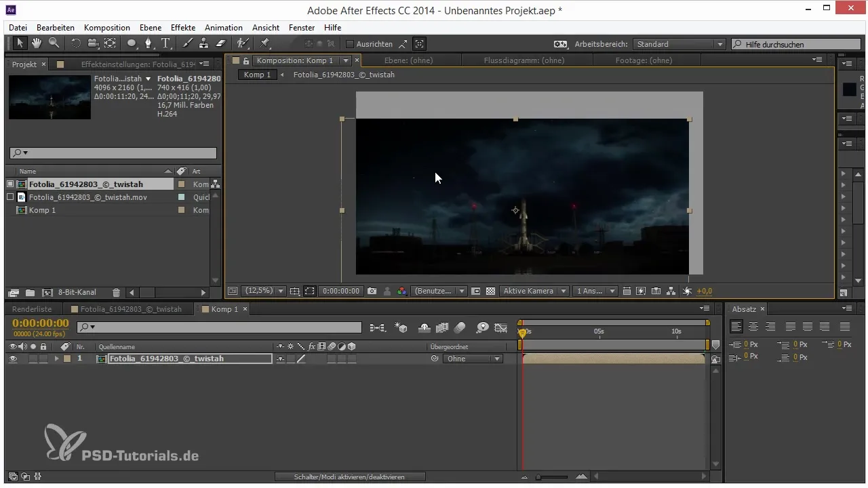This screenshot has height=488, width=868.
Task: Click the delete trash icon in Project panel
Action: point(116,292)
